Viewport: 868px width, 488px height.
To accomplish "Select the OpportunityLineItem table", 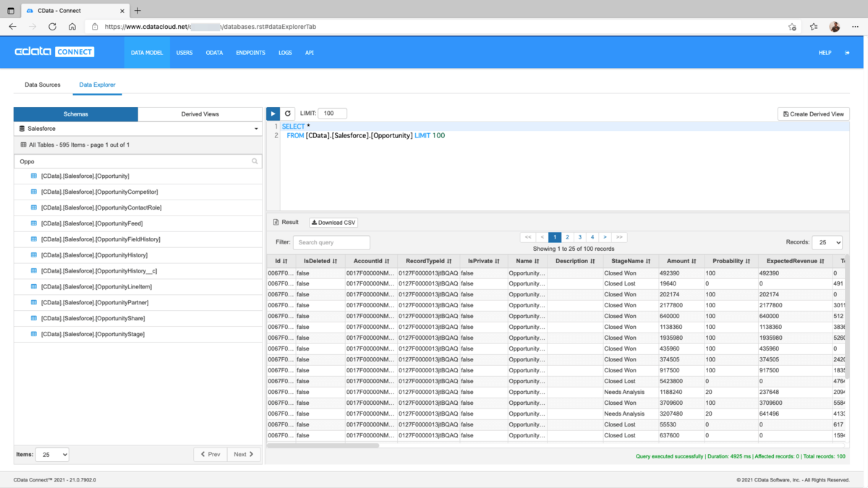I will coord(96,287).
